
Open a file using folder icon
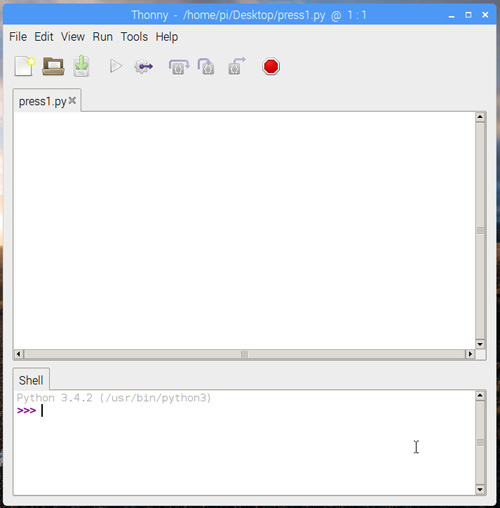(x=53, y=66)
